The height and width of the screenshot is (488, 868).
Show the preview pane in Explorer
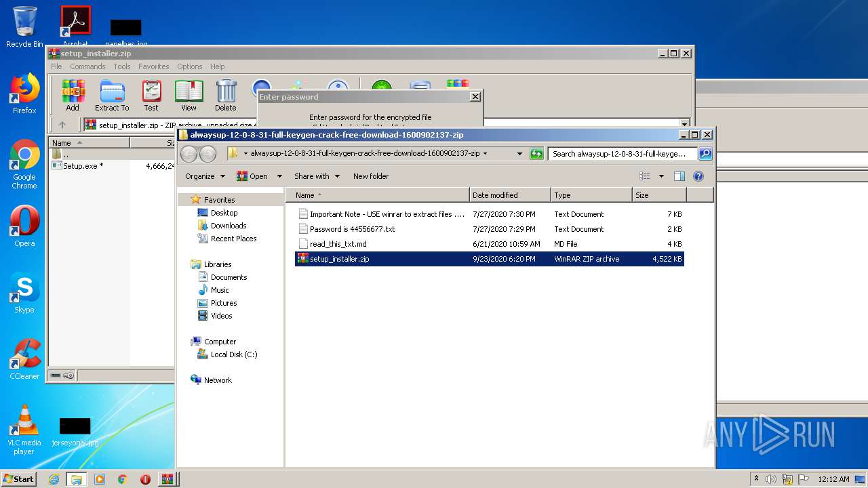tap(679, 176)
